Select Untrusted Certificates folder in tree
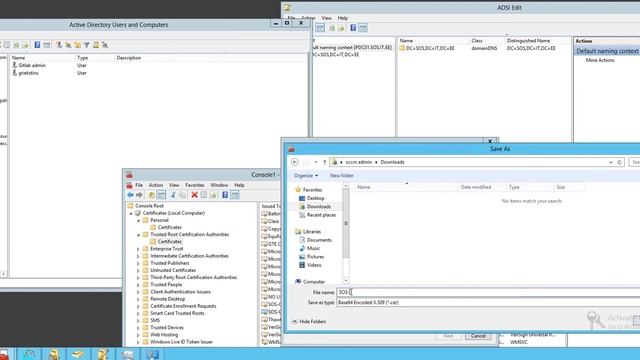 (169, 270)
